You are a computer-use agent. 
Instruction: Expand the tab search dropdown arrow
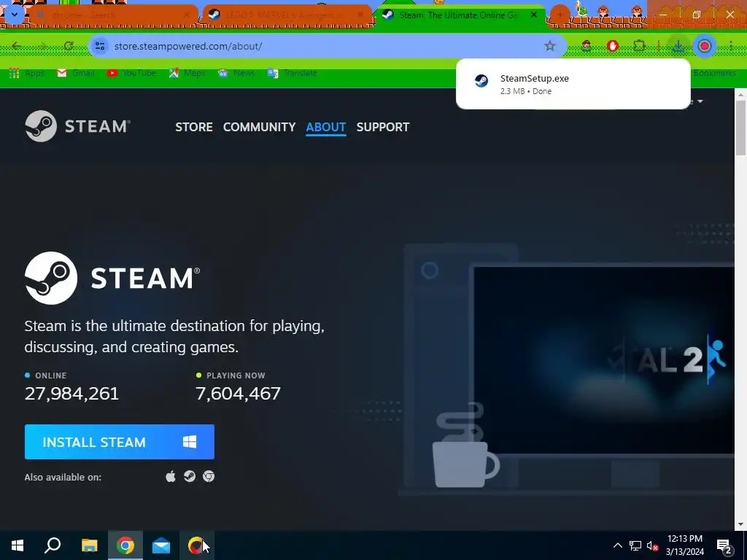(15, 15)
